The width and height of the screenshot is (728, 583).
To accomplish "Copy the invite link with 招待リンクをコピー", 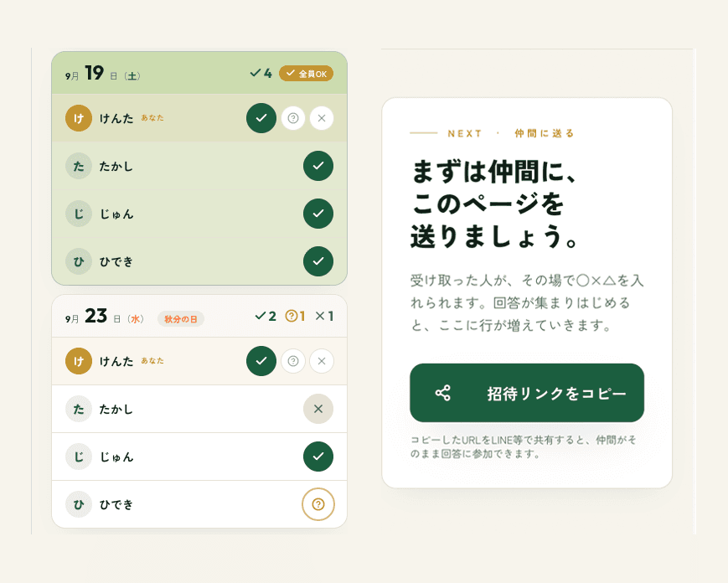I will [x=527, y=393].
